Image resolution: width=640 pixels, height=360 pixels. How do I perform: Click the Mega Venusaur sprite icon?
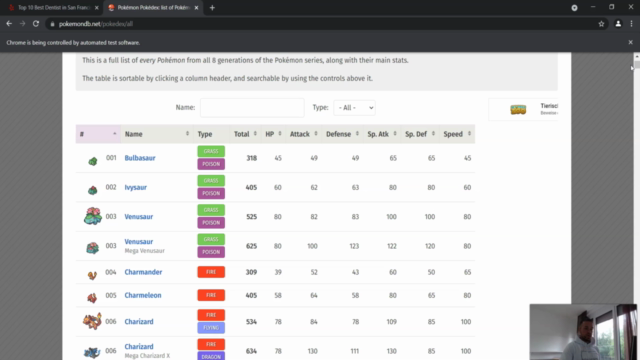[93, 247]
